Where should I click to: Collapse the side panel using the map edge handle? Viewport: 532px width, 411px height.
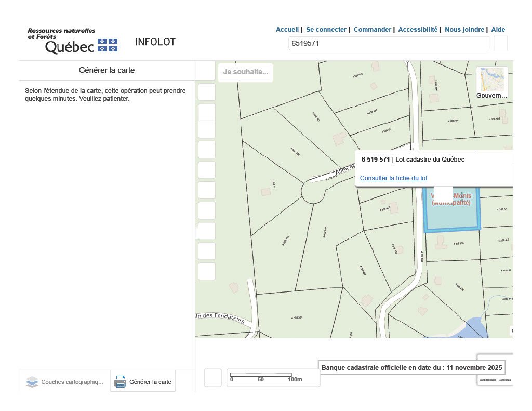click(x=197, y=233)
